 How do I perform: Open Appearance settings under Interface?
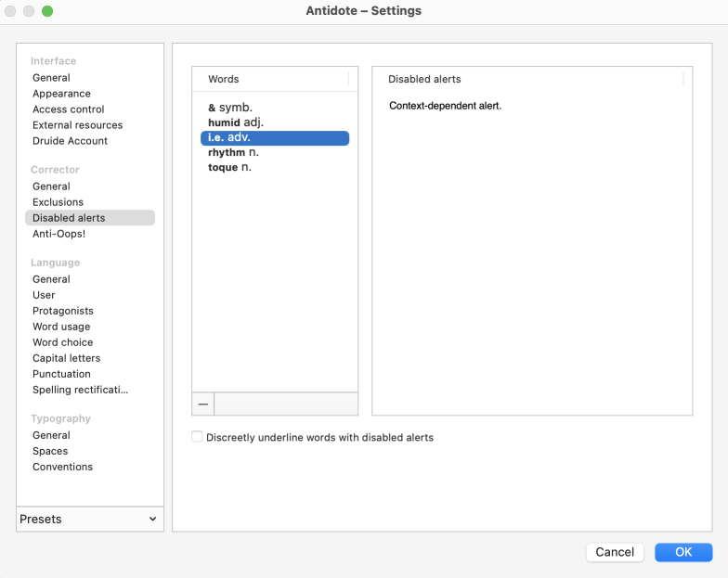61,94
